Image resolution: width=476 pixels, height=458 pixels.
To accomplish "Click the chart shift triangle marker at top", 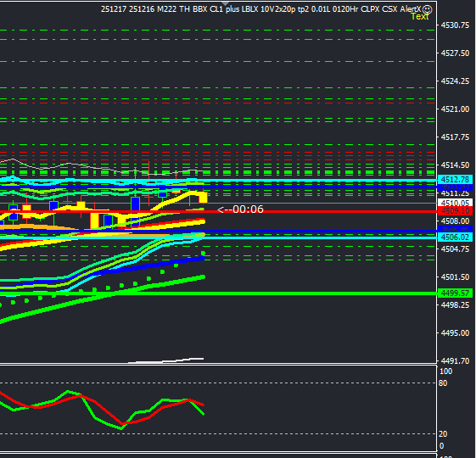I will pyautogui.click(x=226, y=3).
